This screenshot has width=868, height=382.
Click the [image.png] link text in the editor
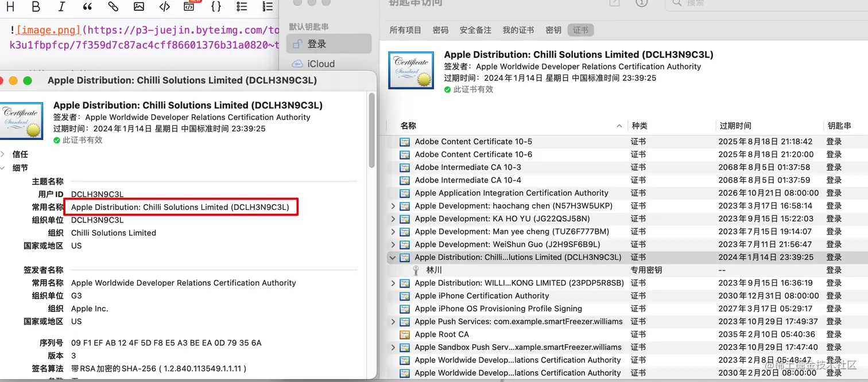pos(49,29)
